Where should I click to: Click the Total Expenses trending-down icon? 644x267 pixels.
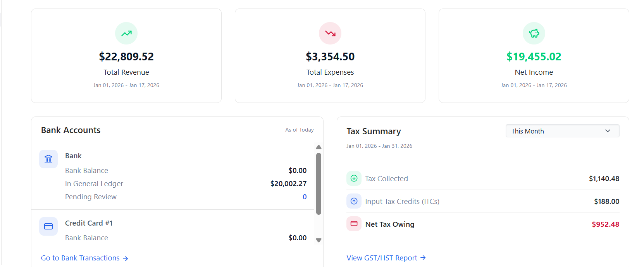click(x=330, y=34)
